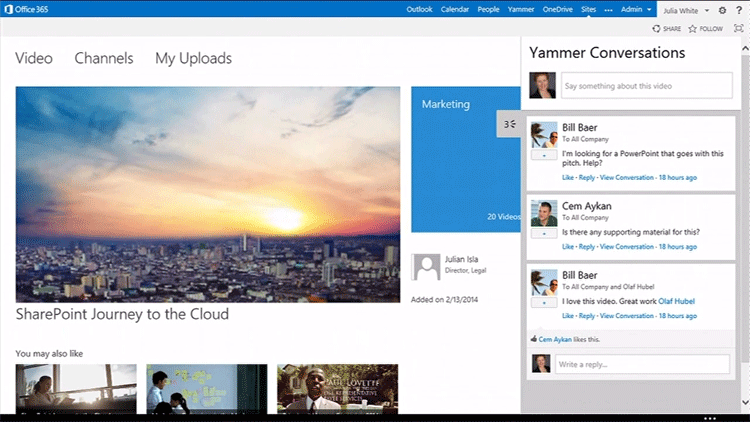750x422 pixels.
Task: Expand the ellipsis more-apps menu
Action: point(608,9)
